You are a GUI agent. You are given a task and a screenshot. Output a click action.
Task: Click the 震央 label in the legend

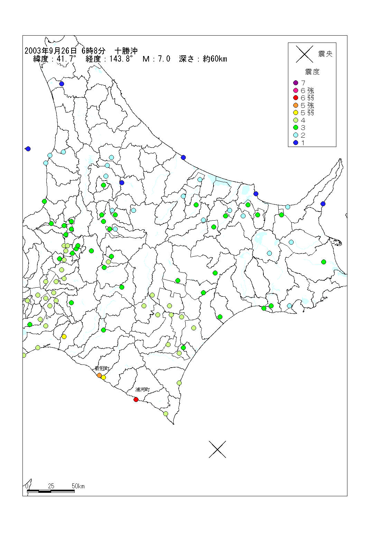pyautogui.click(x=325, y=54)
